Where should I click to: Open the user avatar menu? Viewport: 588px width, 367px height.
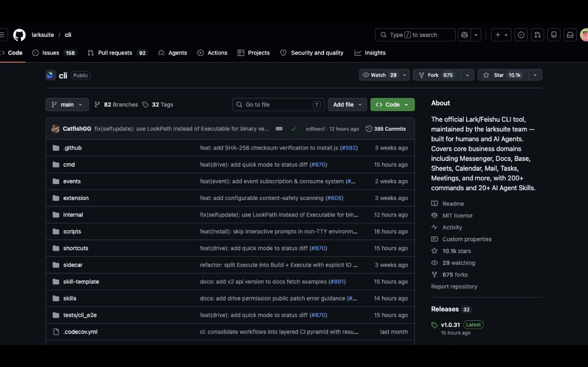click(x=584, y=35)
